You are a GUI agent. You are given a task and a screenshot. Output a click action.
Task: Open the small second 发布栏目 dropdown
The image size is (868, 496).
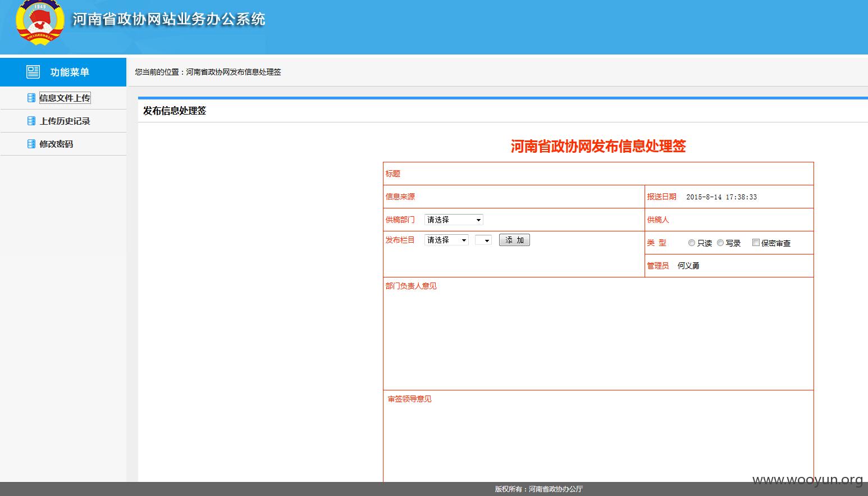483,240
